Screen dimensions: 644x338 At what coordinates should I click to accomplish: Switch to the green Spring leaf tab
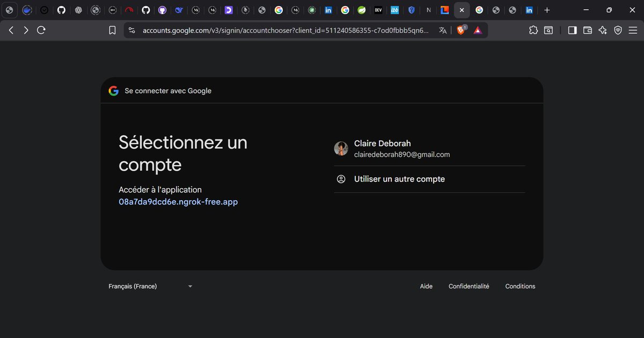point(362,10)
